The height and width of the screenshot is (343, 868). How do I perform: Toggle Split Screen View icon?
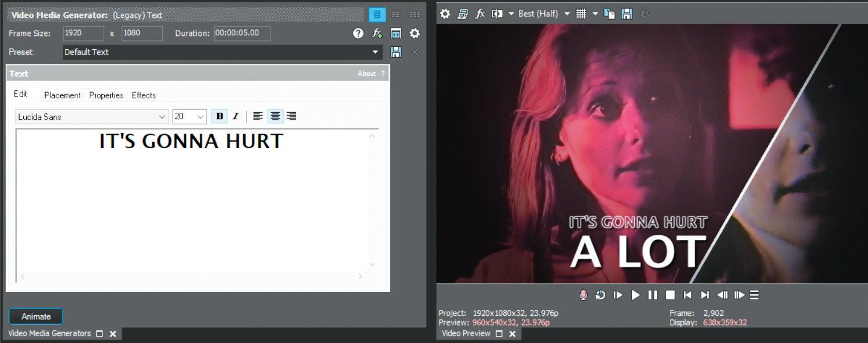[497, 14]
